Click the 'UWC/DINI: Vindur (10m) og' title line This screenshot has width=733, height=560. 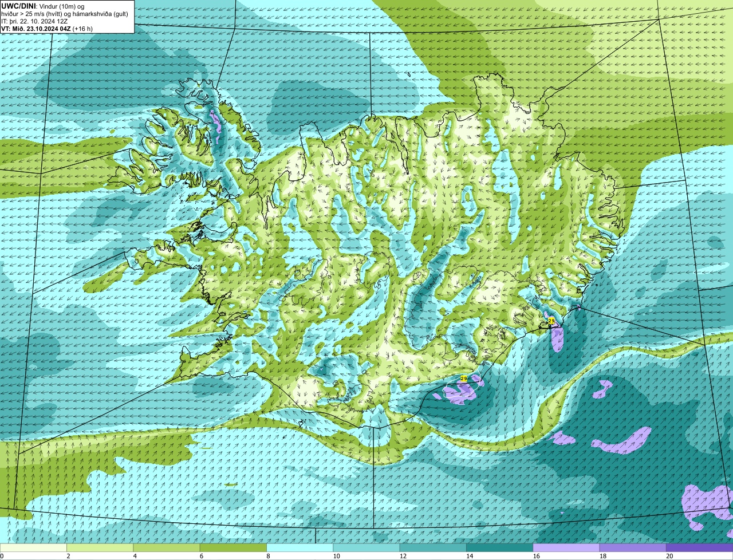point(43,6)
